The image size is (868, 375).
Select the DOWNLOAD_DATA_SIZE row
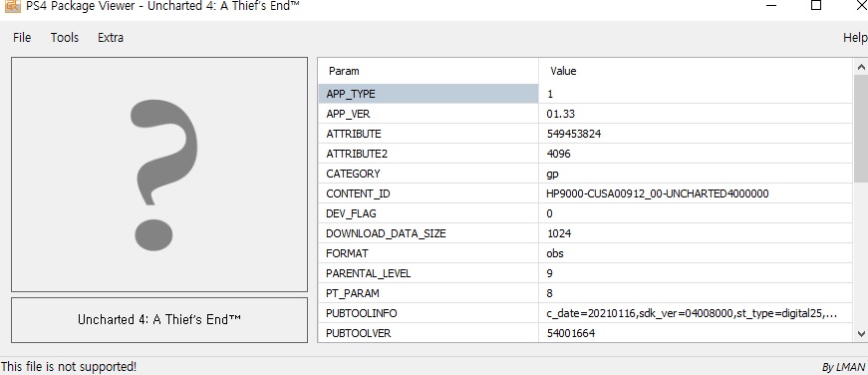[585, 233]
